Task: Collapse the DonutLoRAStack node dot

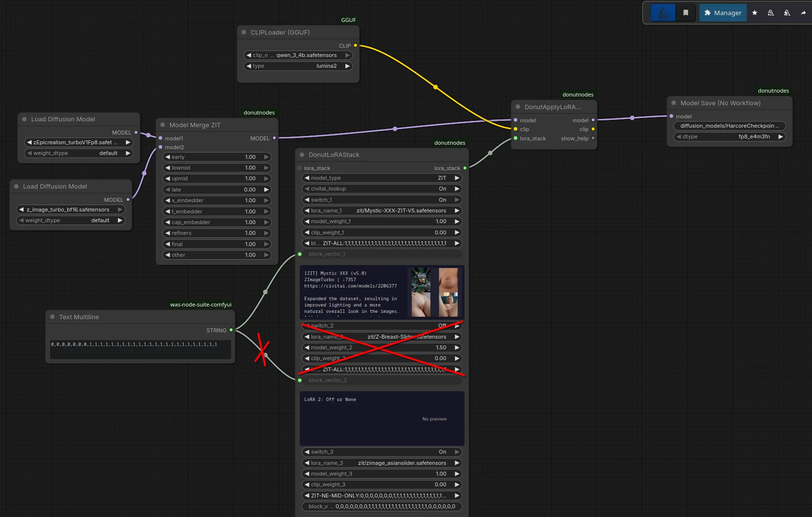Action: pyautogui.click(x=302, y=154)
